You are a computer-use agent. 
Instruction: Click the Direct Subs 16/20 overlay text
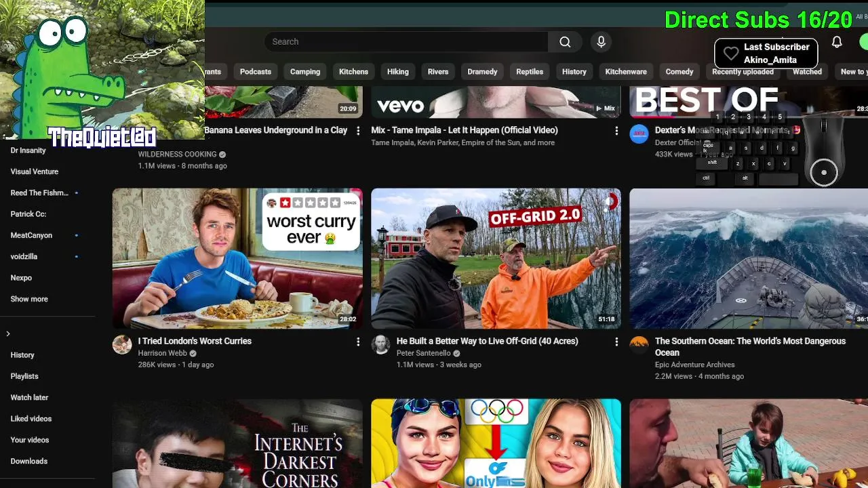[758, 20]
